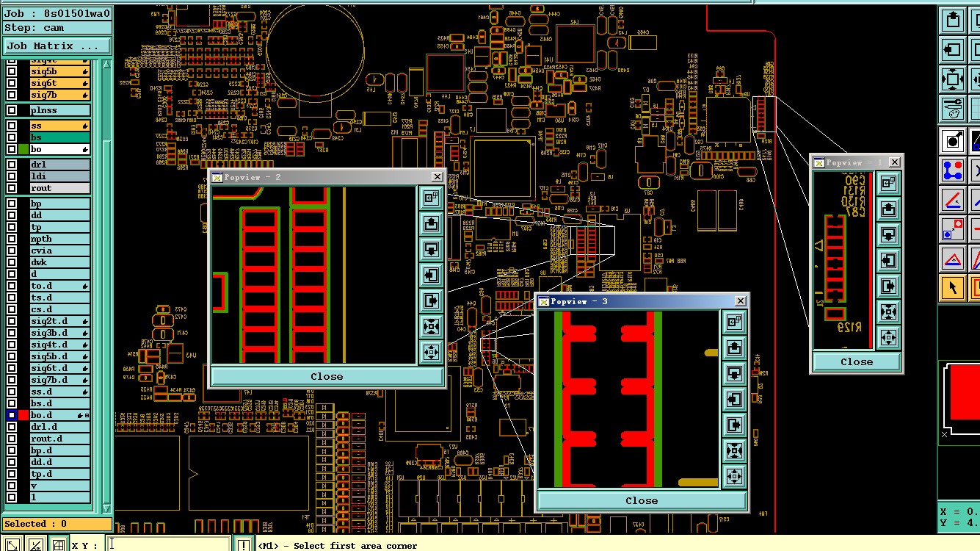Toggle the checkbox for layer sig5b
Screen dimensions: 980x551
point(12,71)
